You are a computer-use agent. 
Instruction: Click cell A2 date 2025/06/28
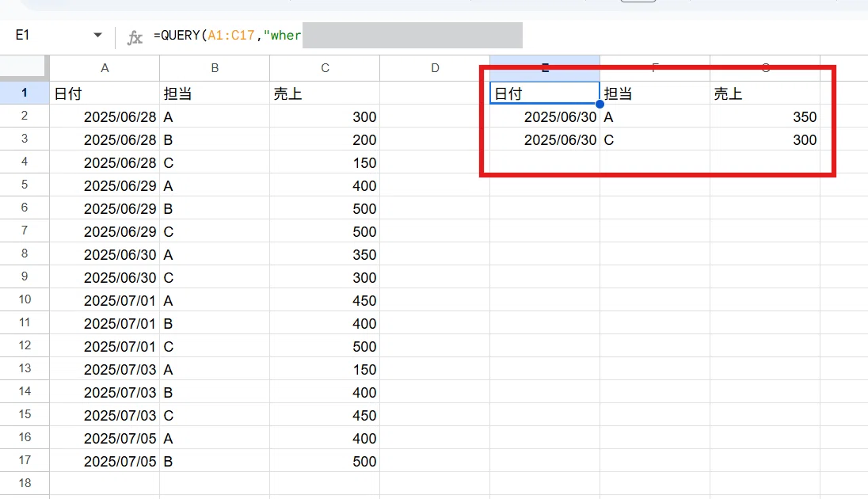(105, 117)
